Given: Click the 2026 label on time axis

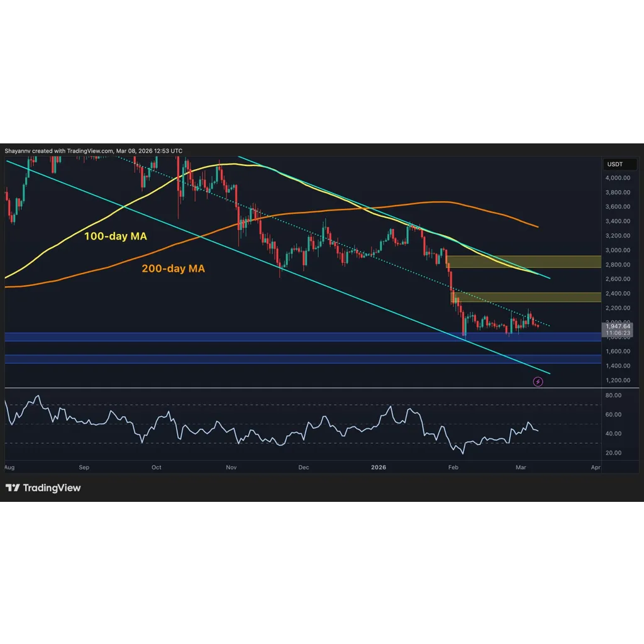Looking at the screenshot, I should 378,467.
